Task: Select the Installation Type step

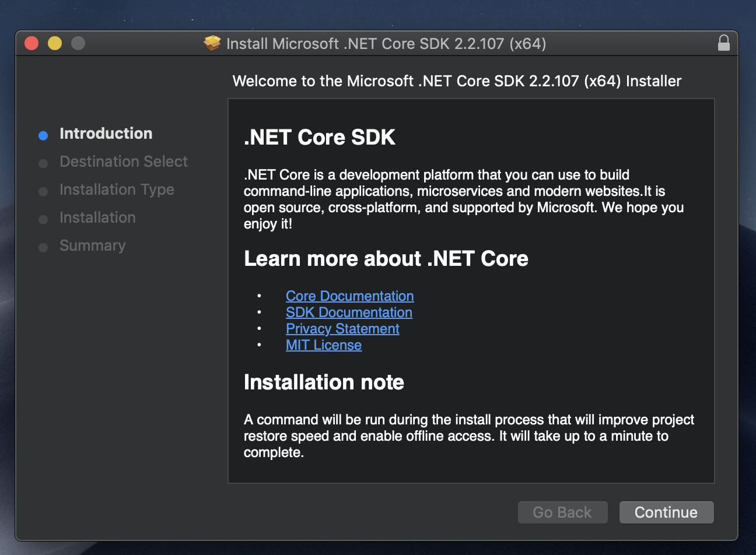Action: 117,189
